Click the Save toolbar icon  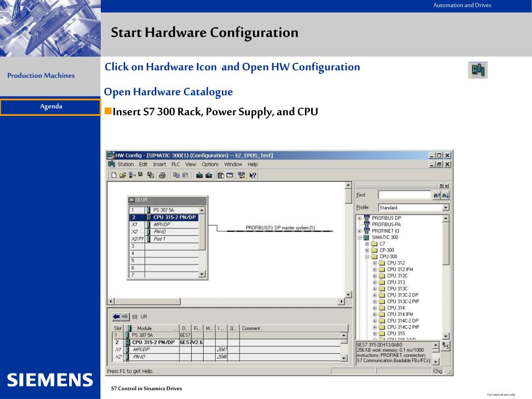pos(140,175)
